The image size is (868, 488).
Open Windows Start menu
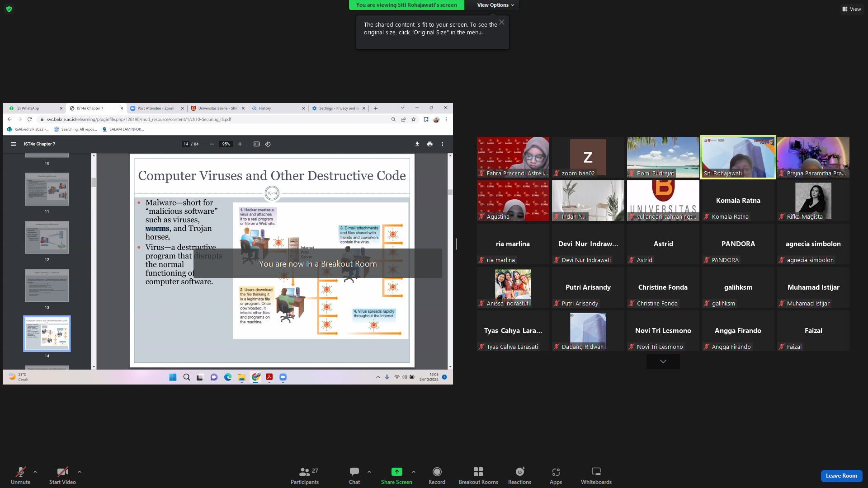pos(173,377)
